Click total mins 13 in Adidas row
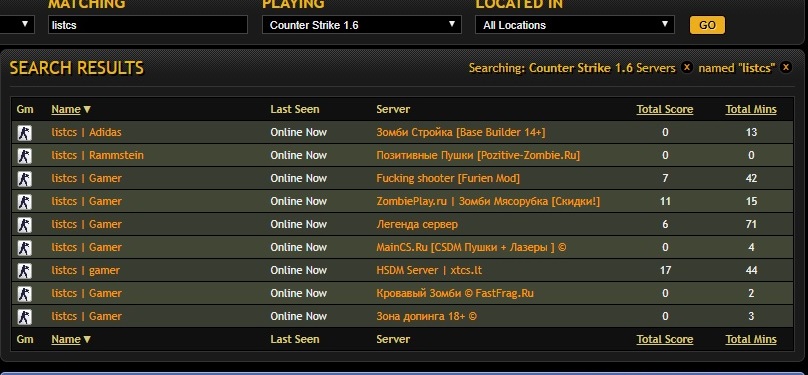This screenshot has height=375, width=808. [x=751, y=132]
